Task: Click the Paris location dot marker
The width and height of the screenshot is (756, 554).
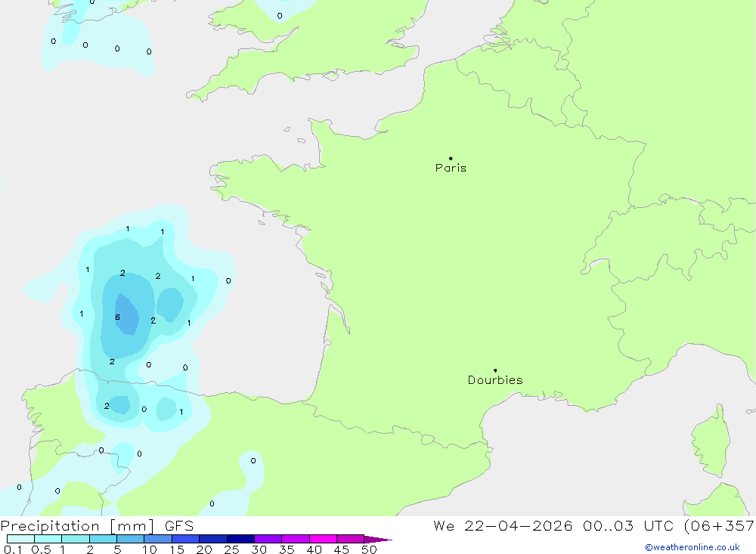Action: (451, 158)
